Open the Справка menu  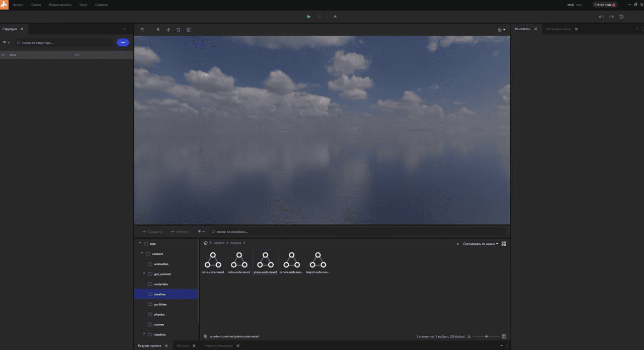pos(101,5)
